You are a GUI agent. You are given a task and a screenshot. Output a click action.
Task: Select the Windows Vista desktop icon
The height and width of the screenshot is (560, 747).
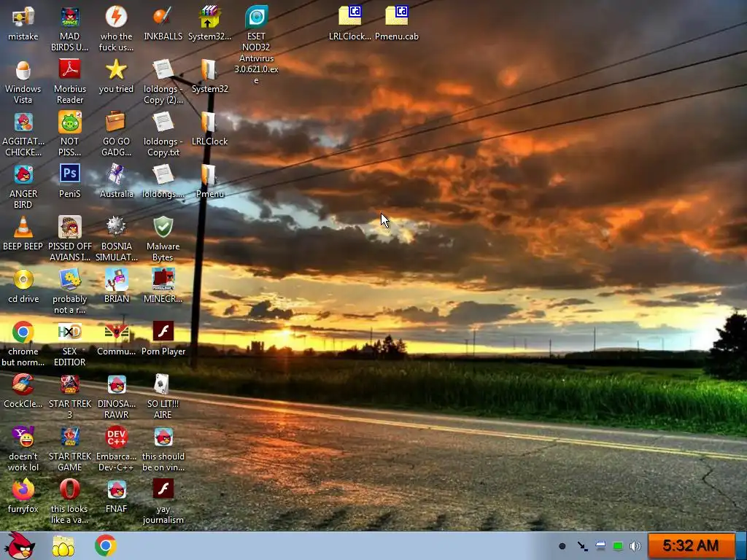(x=23, y=71)
